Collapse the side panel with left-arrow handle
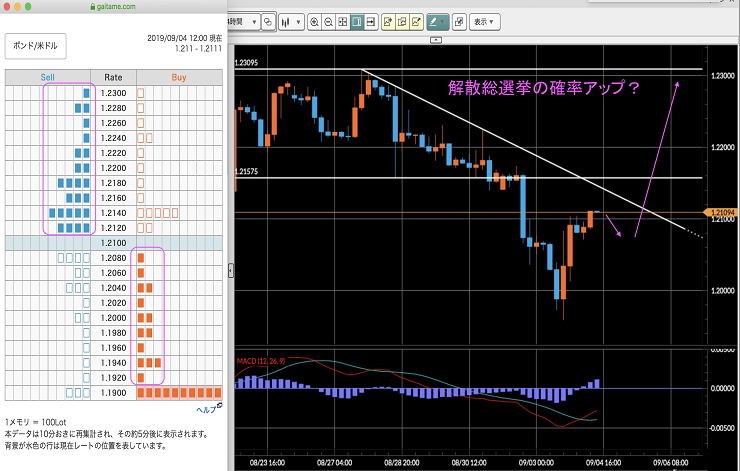Image resolution: width=740 pixels, height=471 pixels. [x=231, y=270]
